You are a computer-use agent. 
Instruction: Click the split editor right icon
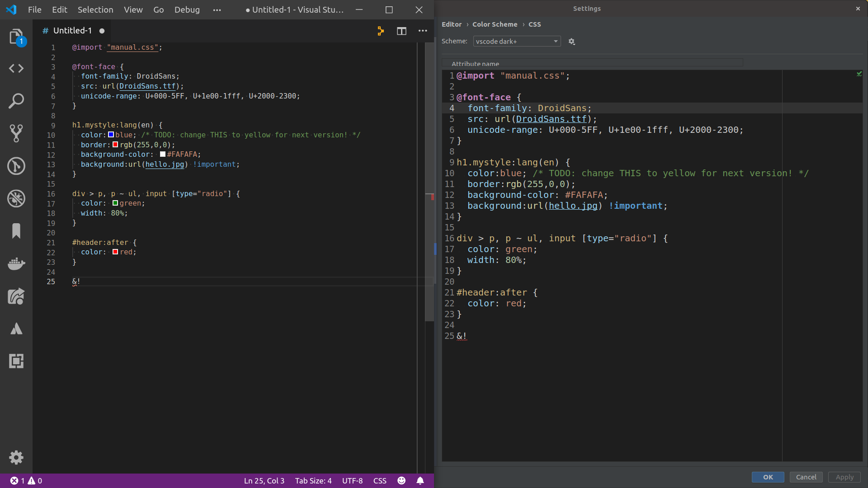tap(401, 31)
